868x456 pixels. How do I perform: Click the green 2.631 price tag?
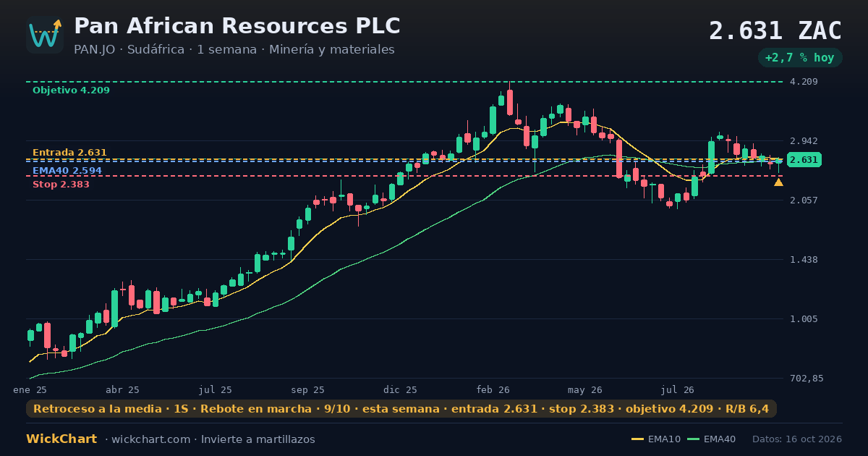coord(804,160)
